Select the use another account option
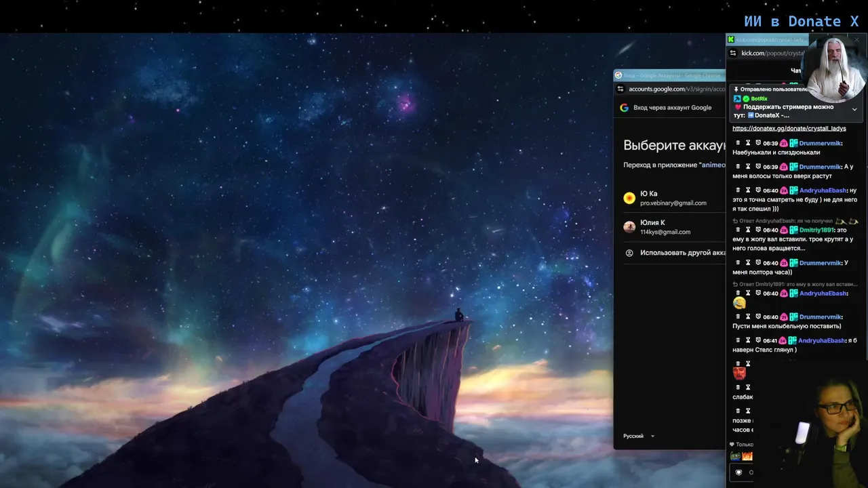 coord(674,253)
